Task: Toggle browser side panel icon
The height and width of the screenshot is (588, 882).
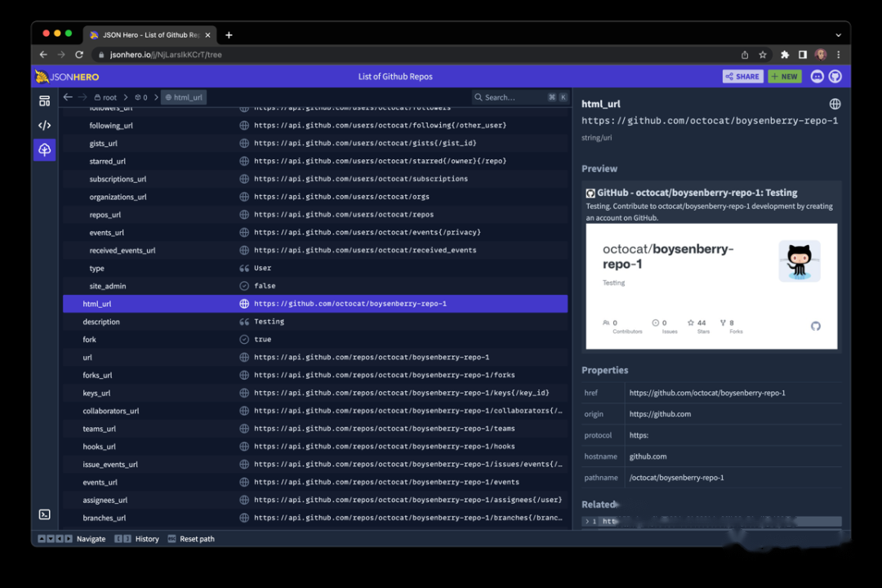Action: click(x=803, y=55)
